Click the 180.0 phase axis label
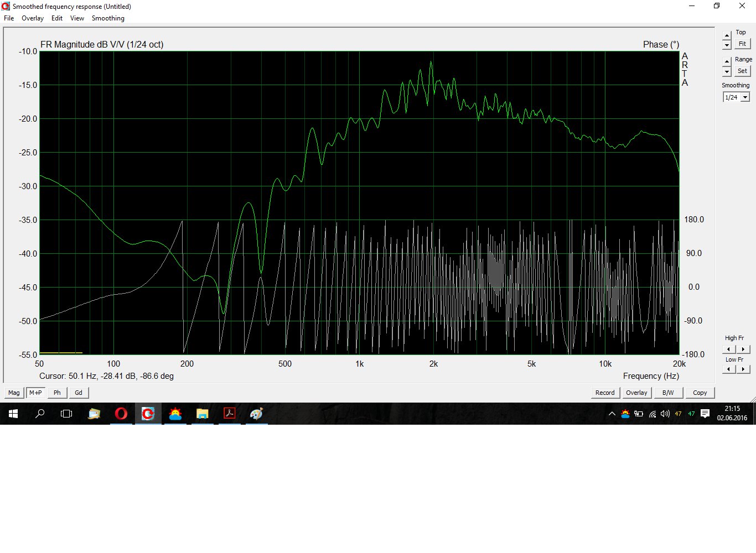This screenshot has width=756, height=553. click(694, 220)
